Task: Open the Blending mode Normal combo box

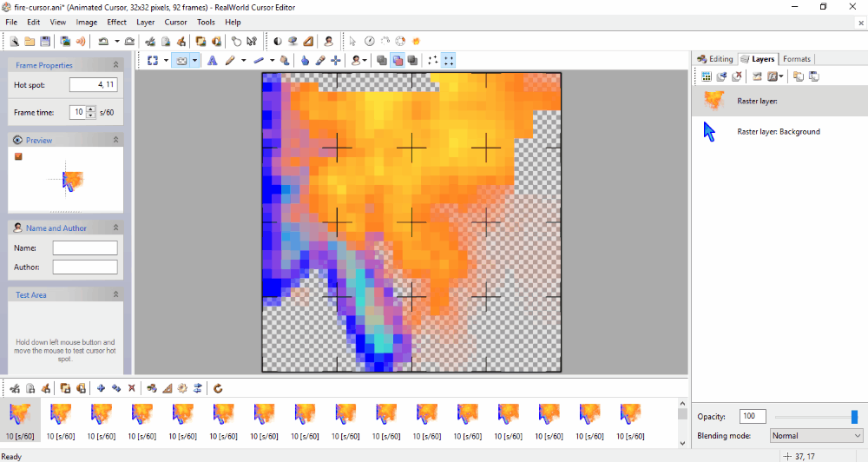Action: coord(816,435)
